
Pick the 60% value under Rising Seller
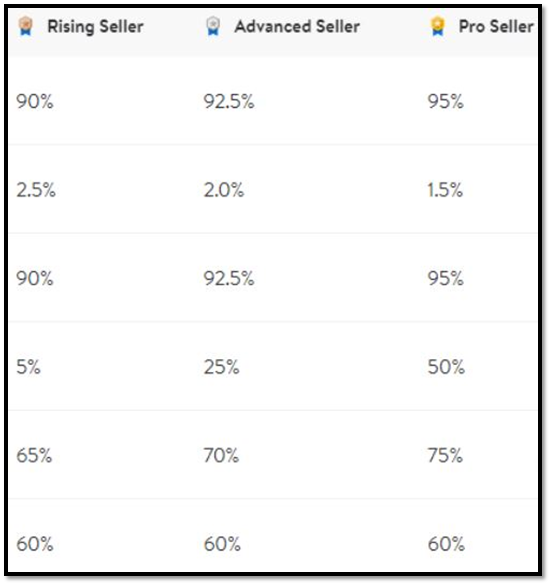click(x=35, y=544)
